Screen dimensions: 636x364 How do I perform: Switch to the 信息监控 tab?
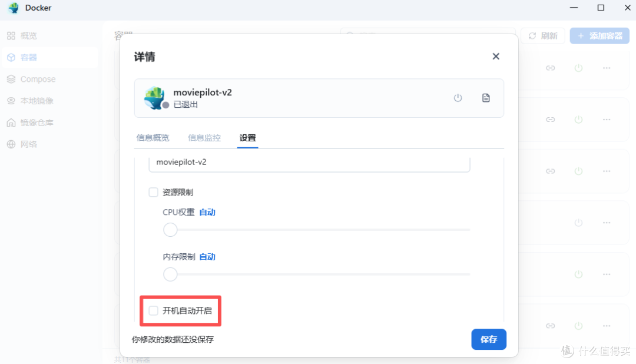tap(204, 138)
